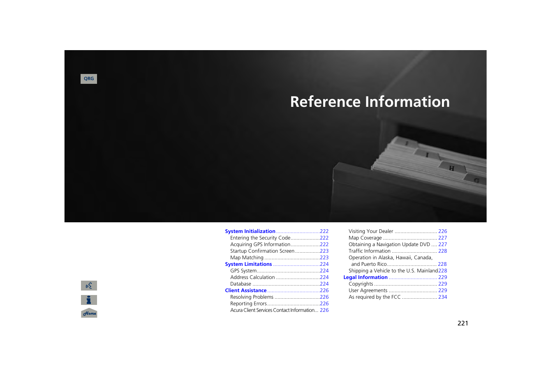Screen dimensions: 555x392
Task: Open the voice commands index icon
Action: [x=89, y=286]
